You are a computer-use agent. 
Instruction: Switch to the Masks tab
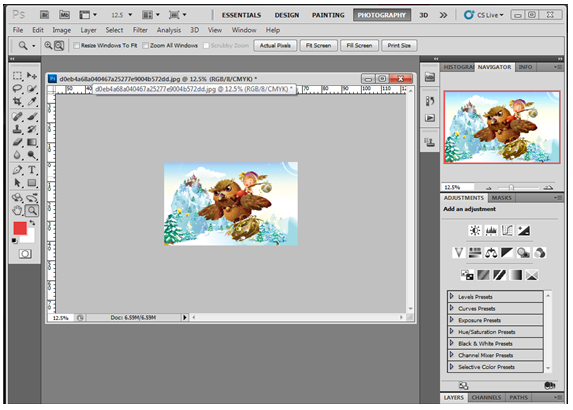(501, 198)
